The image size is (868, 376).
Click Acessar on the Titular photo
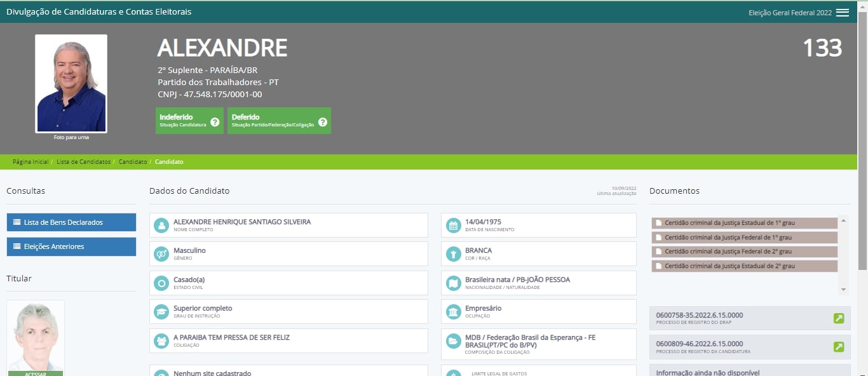coord(36,373)
